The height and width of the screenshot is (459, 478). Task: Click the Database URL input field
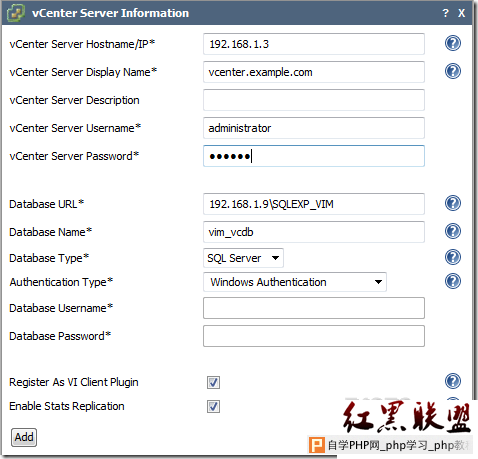pos(314,204)
